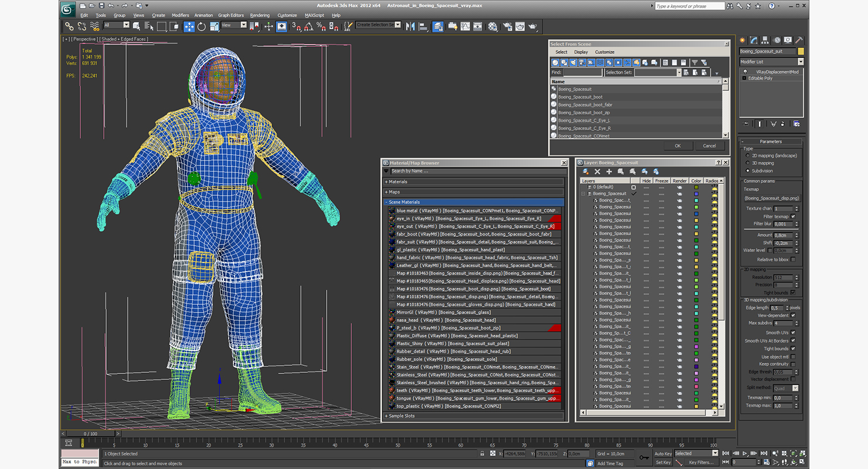Toggle the Angle Snap tool
Viewport: 868px width, 469px height.
308,26
